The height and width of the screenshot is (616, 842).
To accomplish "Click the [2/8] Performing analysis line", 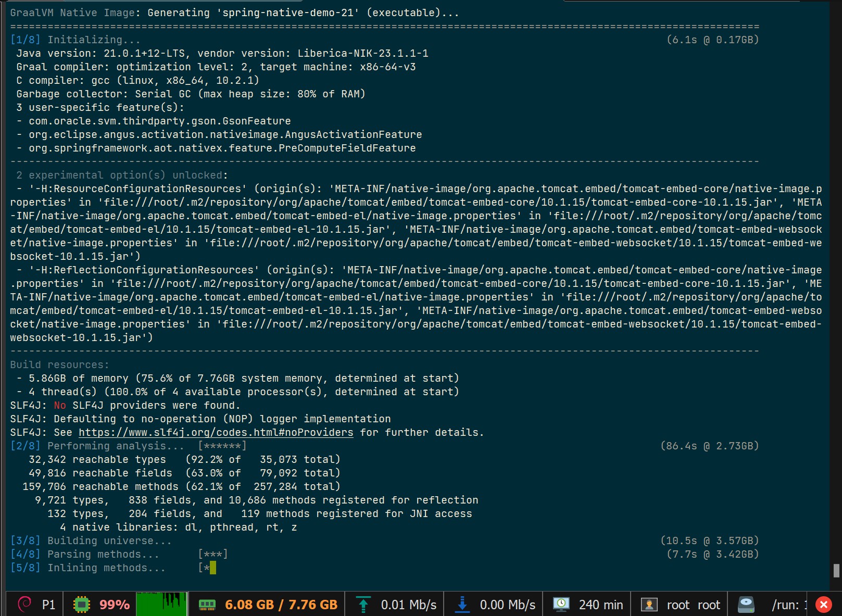I will (128, 446).
